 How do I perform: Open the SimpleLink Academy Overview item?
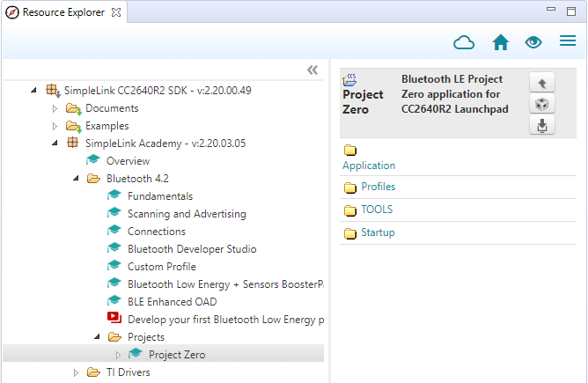click(128, 161)
